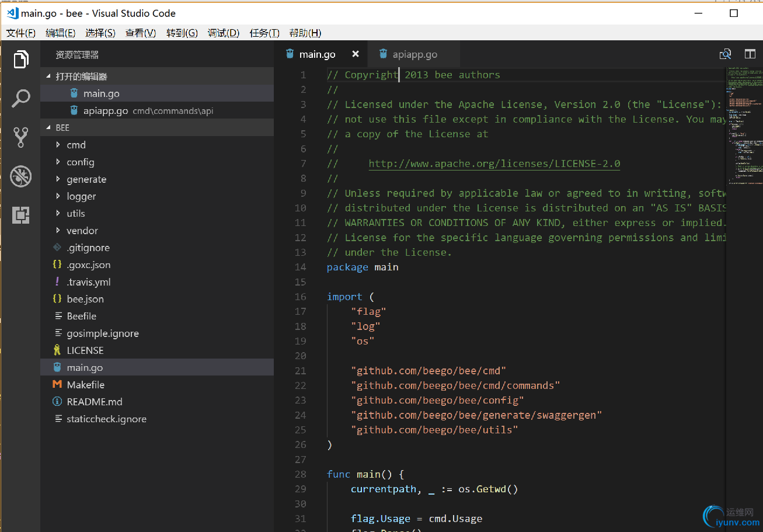Close the main.go editor tab

[x=356, y=54]
